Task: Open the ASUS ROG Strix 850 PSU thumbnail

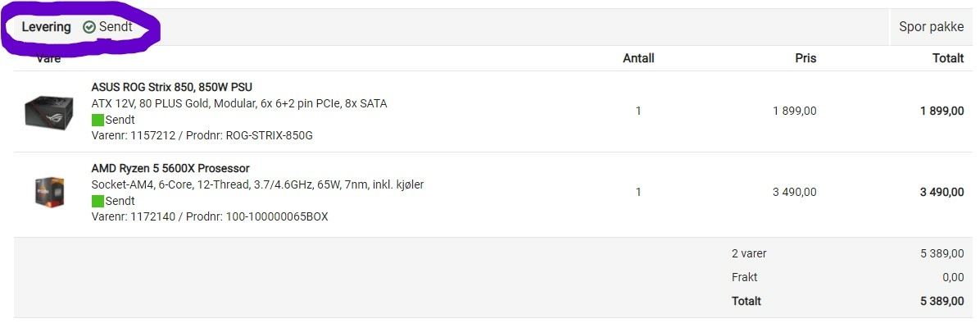Action: 49,111
